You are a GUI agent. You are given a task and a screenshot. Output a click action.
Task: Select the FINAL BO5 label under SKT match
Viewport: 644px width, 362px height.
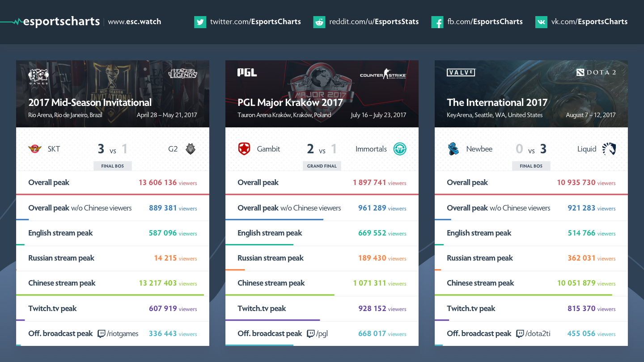[113, 166]
